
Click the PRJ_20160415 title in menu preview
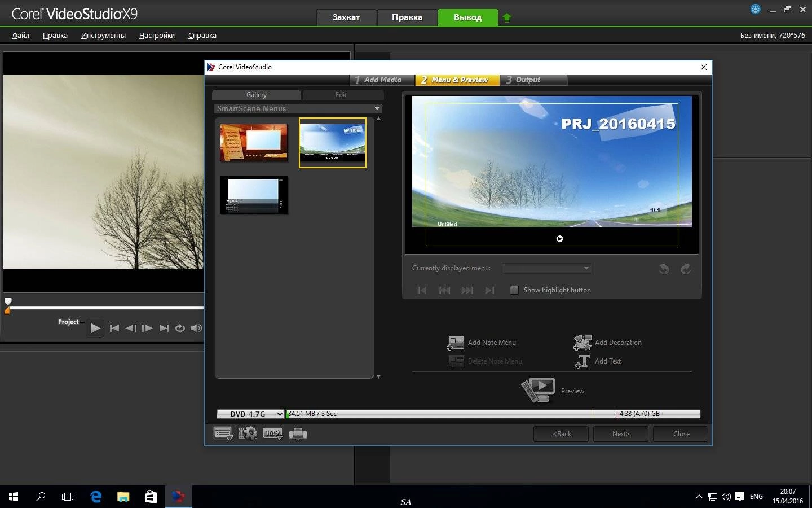(618, 124)
